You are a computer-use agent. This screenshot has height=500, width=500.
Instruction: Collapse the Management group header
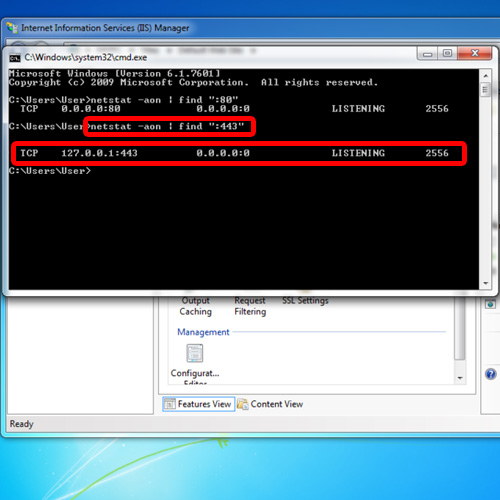[x=203, y=332]
